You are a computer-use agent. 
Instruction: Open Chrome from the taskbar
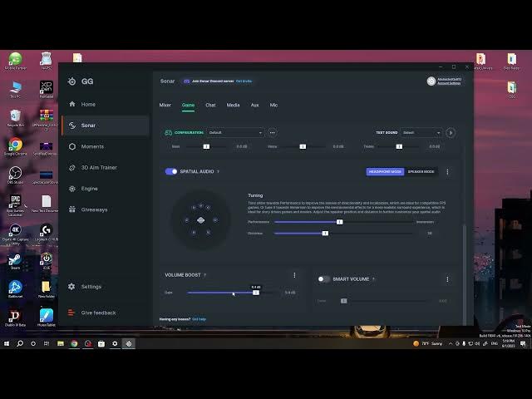(74, 343)
